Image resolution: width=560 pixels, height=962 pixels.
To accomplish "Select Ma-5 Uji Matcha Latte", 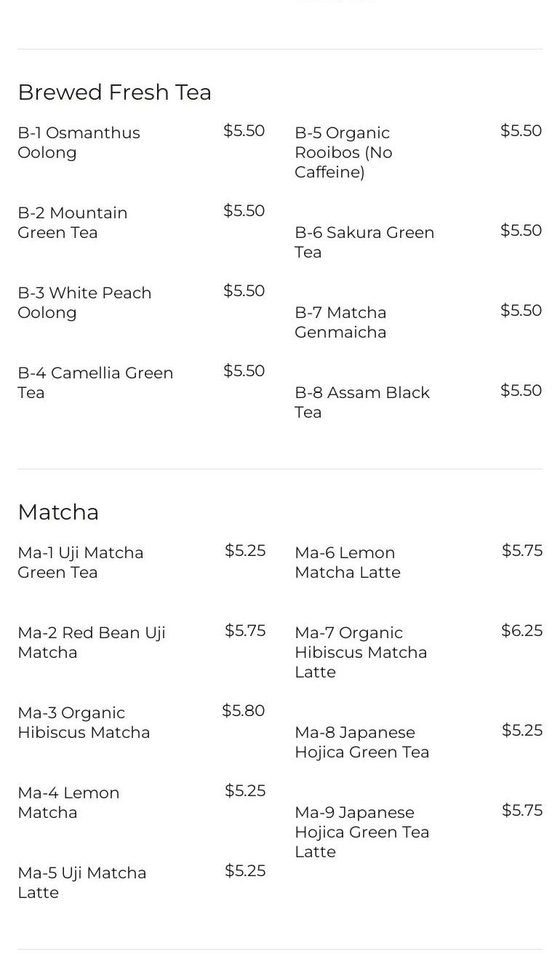I will (81, 883).
